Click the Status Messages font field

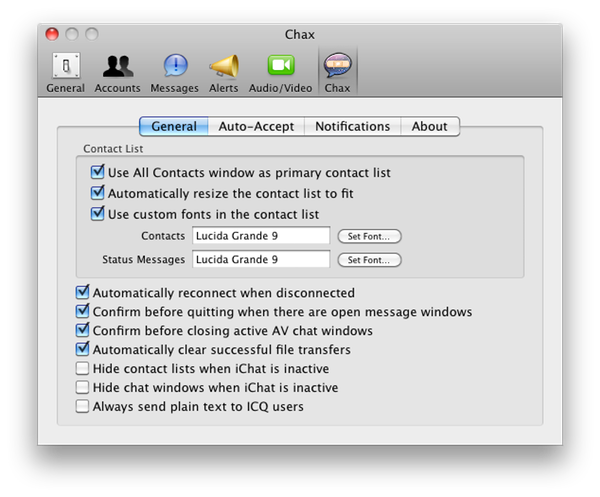(261, 259)
